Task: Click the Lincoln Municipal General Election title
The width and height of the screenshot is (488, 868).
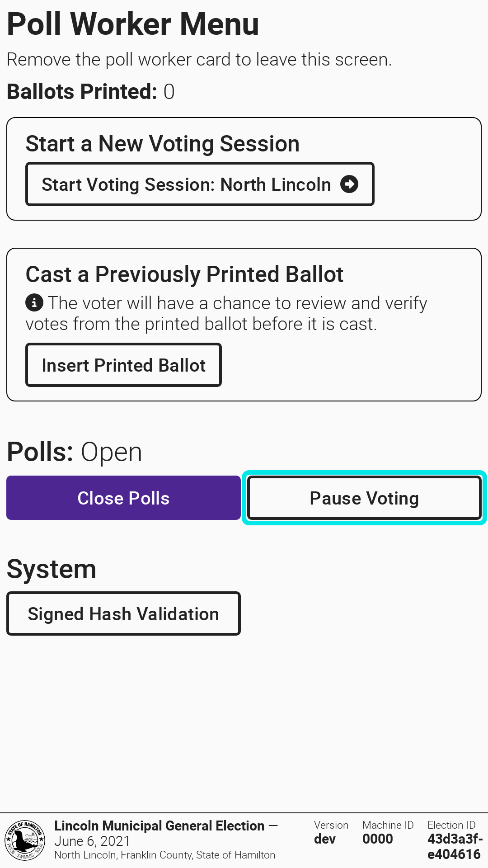Action: tap(159, 826)
